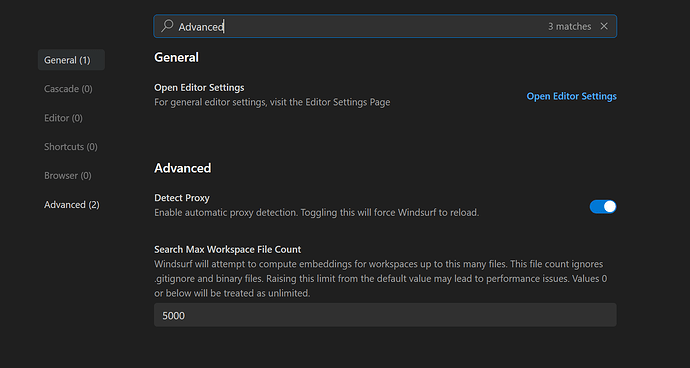Click Search Max Workspace File Count title
The height and width of the screenshot is (368, 690).
point(228,250)
